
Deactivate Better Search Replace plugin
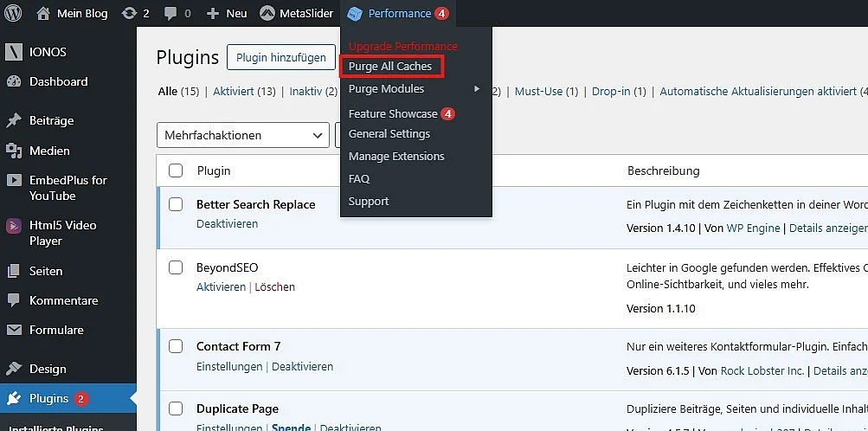tap(227, 224)
